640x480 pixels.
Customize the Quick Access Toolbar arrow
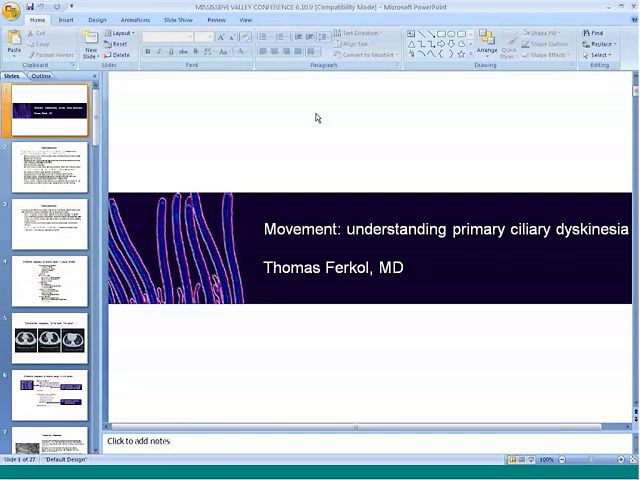72,6
